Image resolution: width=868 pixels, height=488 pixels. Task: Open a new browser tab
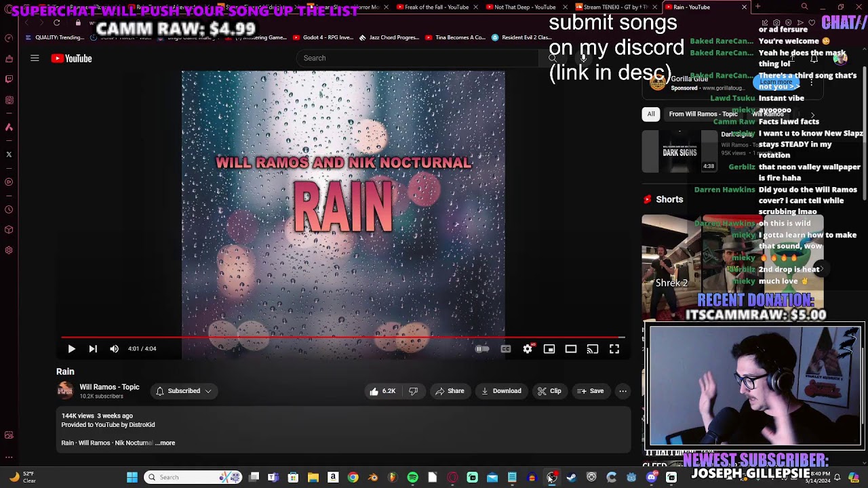tap(757, 7)
